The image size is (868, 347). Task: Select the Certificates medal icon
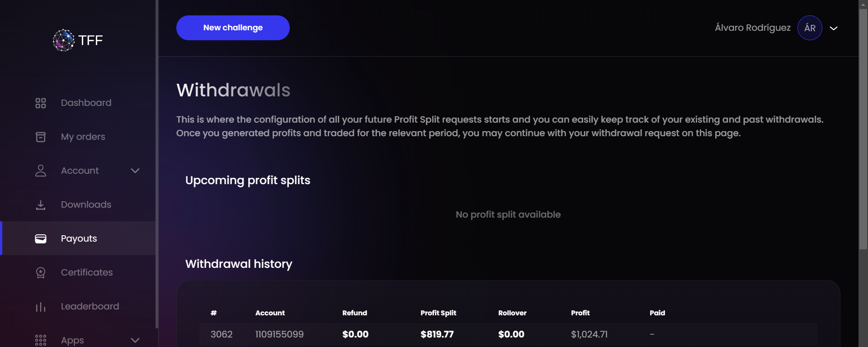coord(41,272)
